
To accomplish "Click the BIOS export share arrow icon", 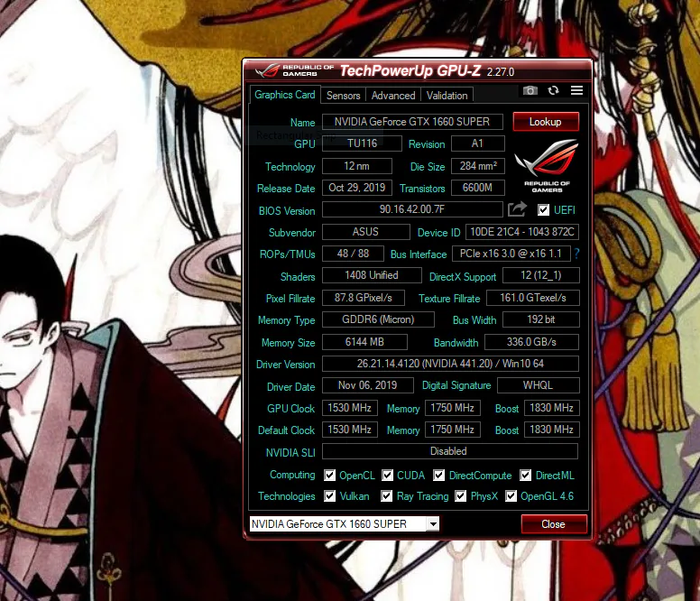I will point(518,209).
